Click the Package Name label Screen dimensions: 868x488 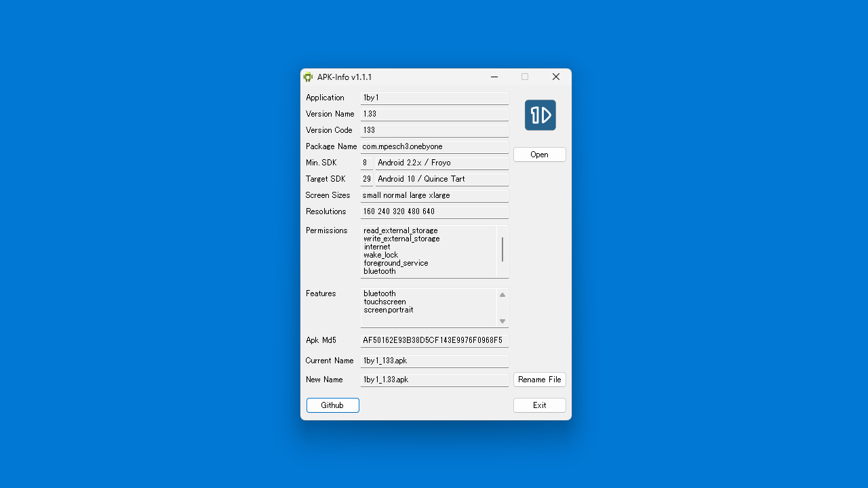click(x=331, y=146)
